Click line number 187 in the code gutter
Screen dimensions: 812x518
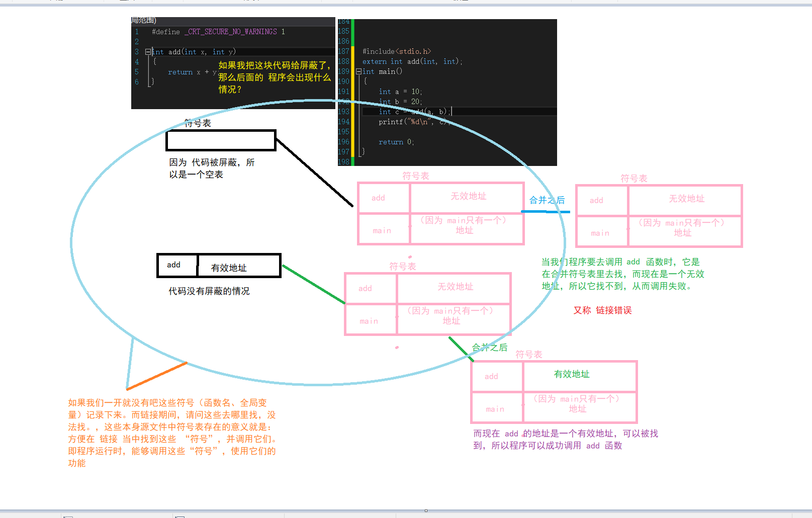[343, 51]
